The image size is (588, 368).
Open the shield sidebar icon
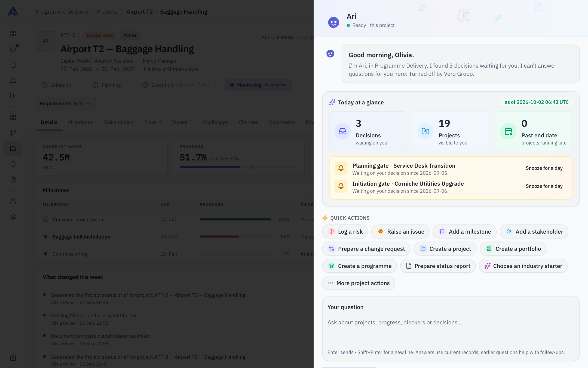click(x=13, y=164)
